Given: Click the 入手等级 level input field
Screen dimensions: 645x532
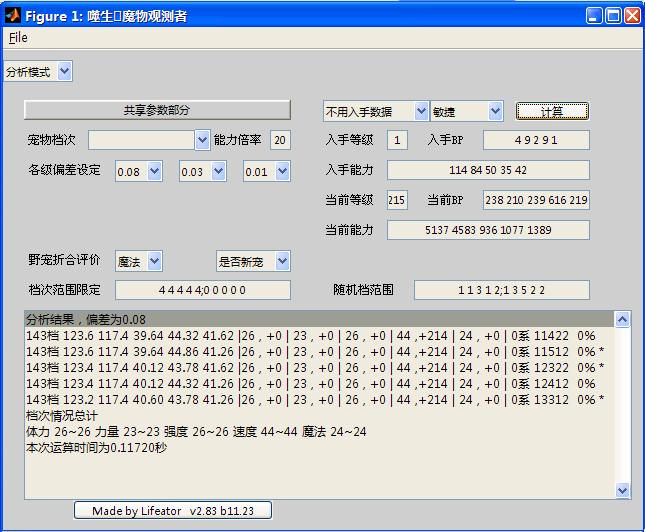Looking at the screenshot, I should pos(398,140).
